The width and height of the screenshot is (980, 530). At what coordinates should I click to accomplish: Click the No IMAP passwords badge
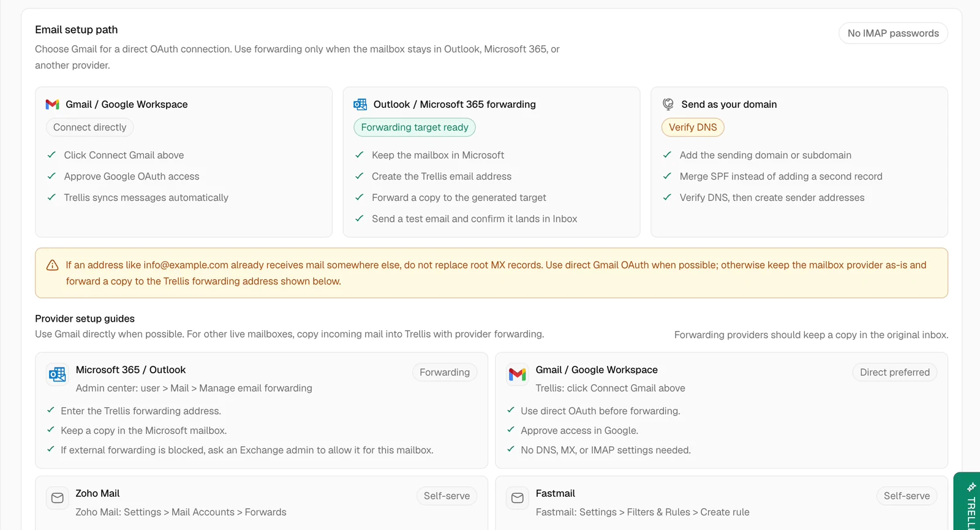[x=893, y=33]
